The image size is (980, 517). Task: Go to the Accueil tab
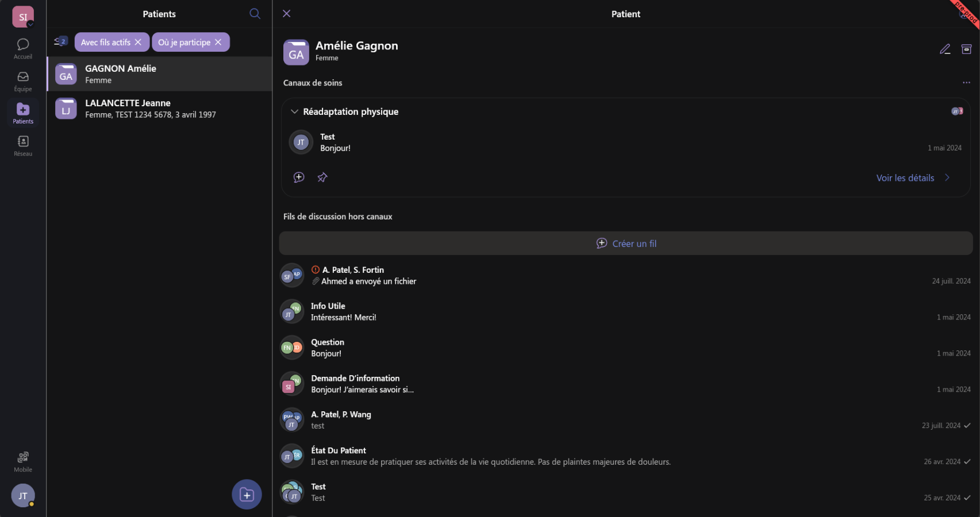pos(23,48)
